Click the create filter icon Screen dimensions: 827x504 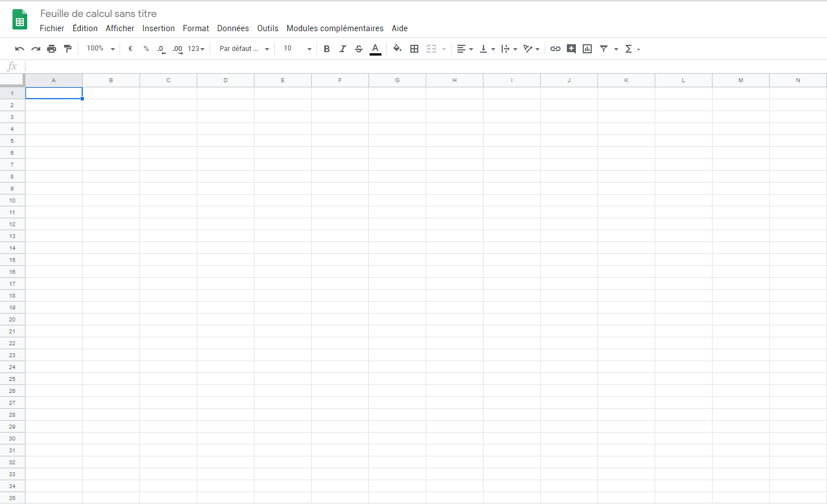604,49
